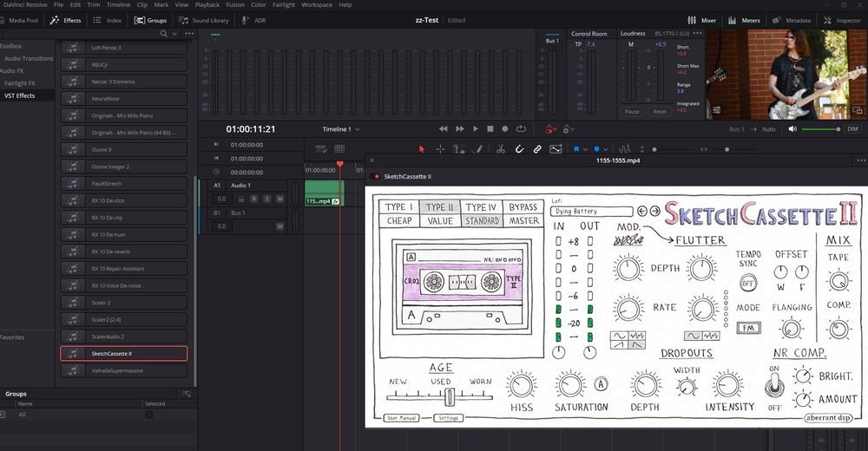
Task: Open the Dying Battery preset dropdown
Action: click(592, 211)
